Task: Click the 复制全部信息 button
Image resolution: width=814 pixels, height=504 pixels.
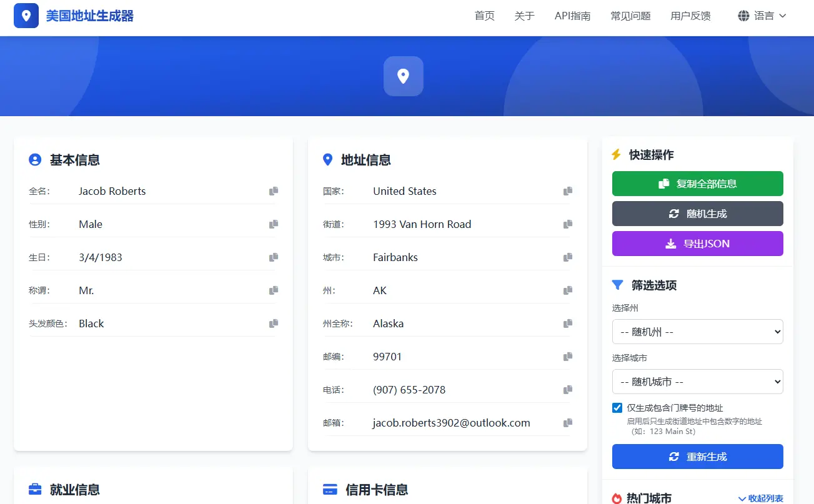Action: 697,184
